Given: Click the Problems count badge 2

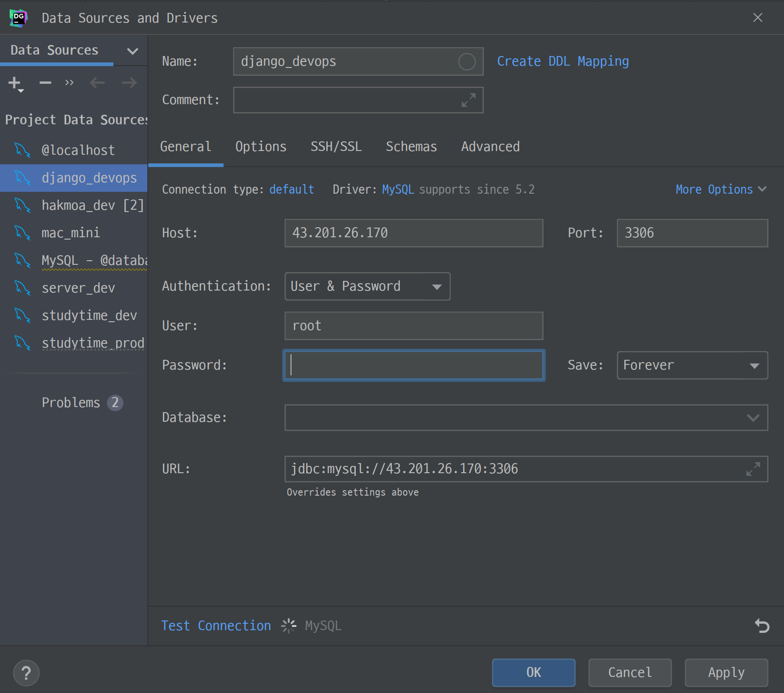Looking at the screenshot, I should [115, 403].
